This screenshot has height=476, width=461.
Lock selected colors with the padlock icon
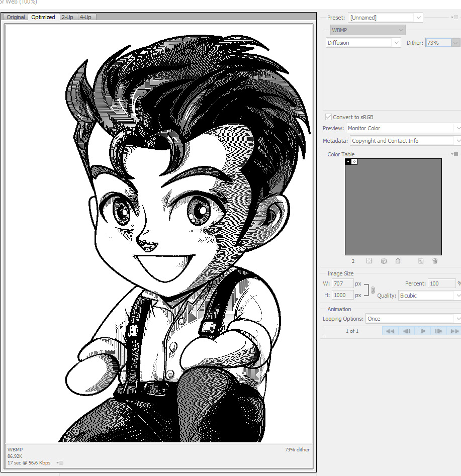click(398, 261)
